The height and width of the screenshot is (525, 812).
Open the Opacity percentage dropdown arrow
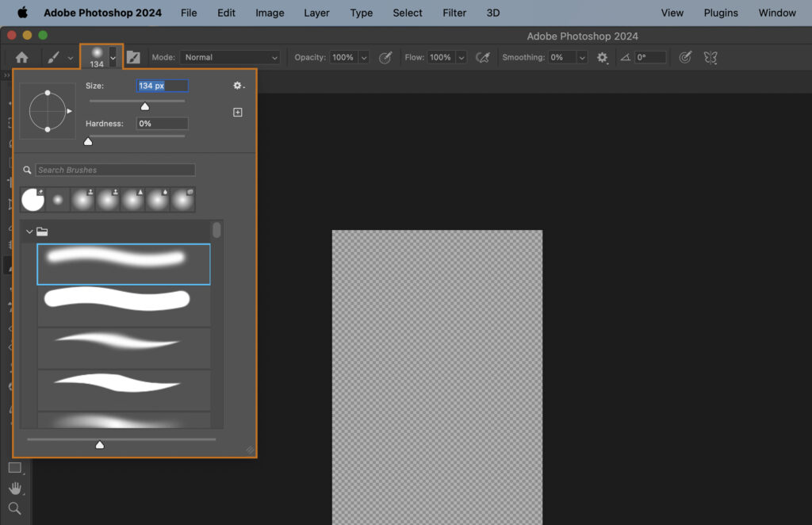point(364,57)
